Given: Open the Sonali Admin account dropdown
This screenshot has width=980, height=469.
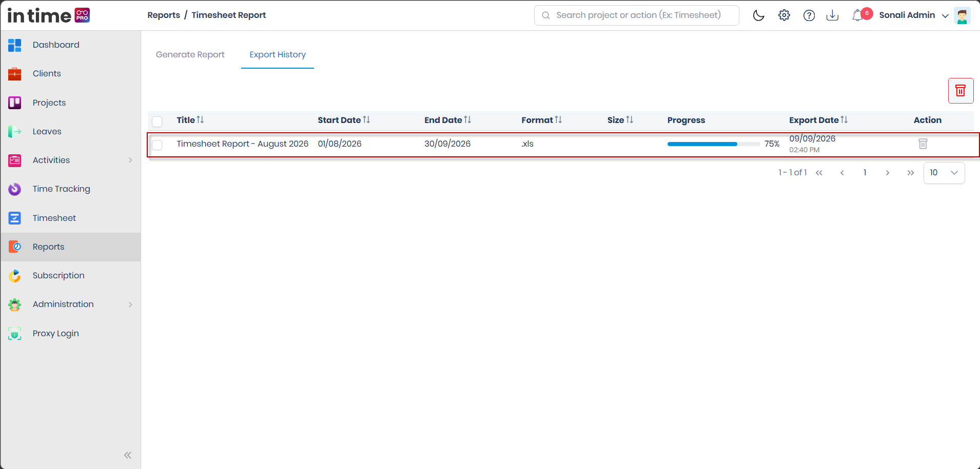Looking at the screenshot, I should (914, 15).
